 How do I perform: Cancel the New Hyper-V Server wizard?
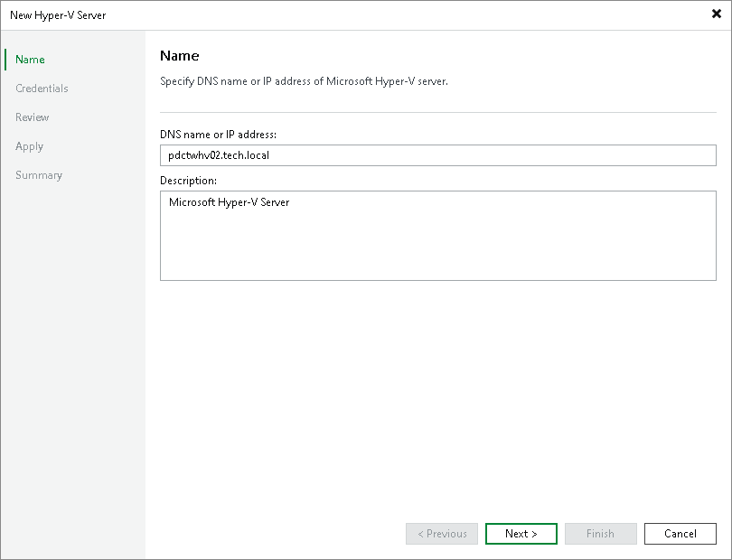pyautogui.click(x=680, y=533)
